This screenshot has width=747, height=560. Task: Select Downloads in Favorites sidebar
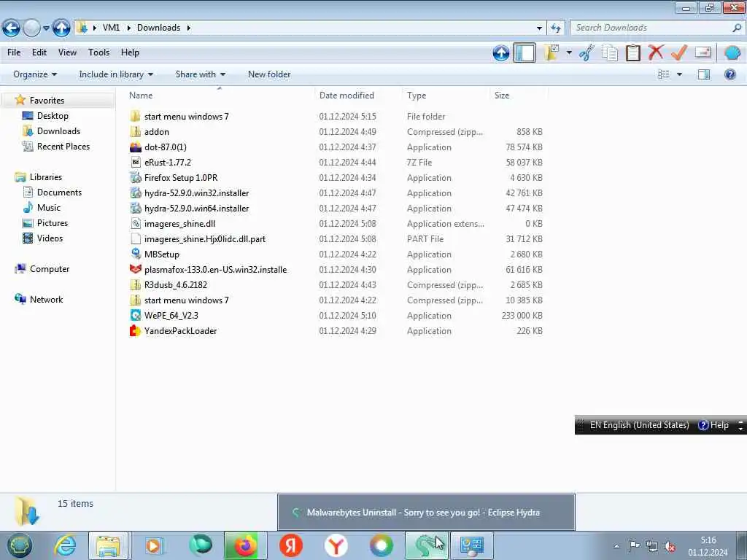tap(58, 131)
